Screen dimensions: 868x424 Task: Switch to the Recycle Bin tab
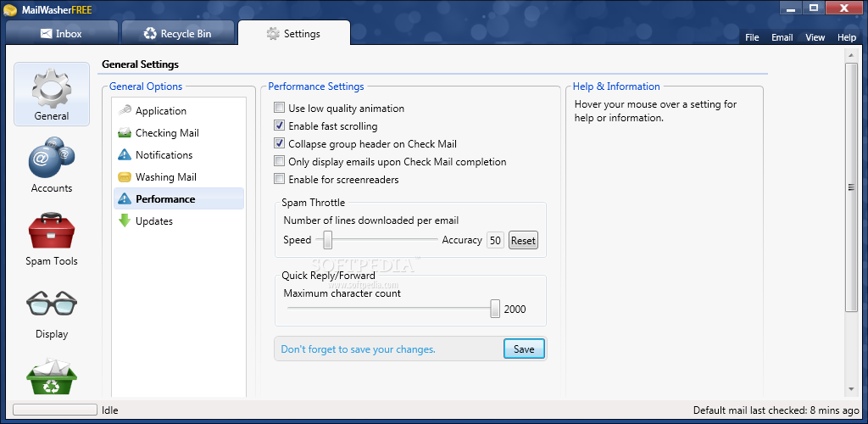(178, 33)
